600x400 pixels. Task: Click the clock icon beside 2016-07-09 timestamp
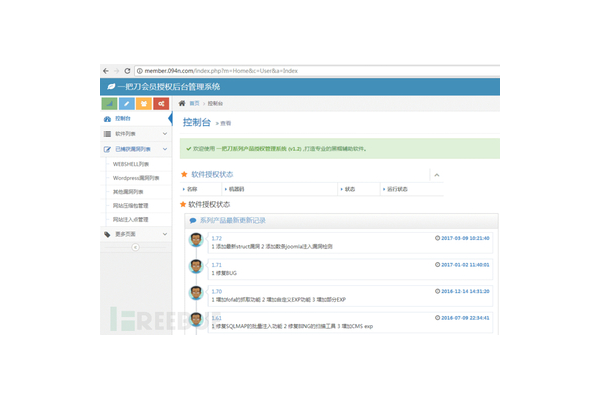[x=437, y=318]
